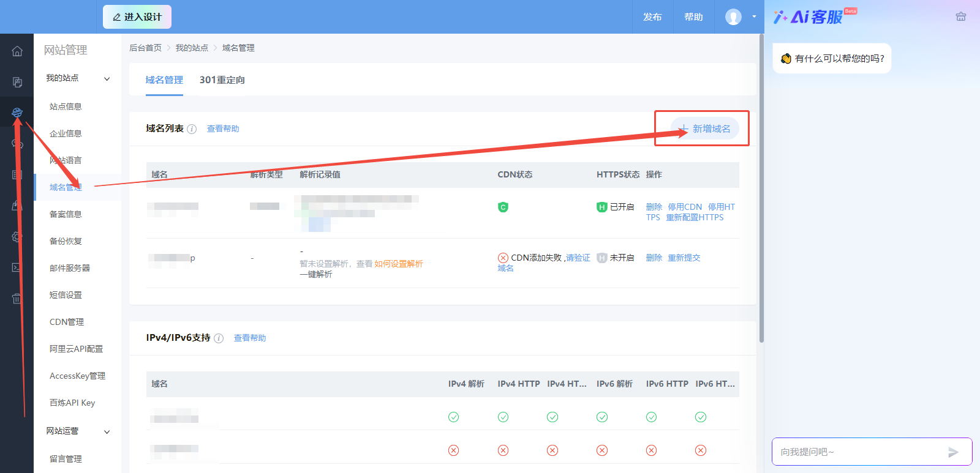This screenshot has width=980, height=473.
Task: Click the 重新提交 link
Action: click(684, 258)
